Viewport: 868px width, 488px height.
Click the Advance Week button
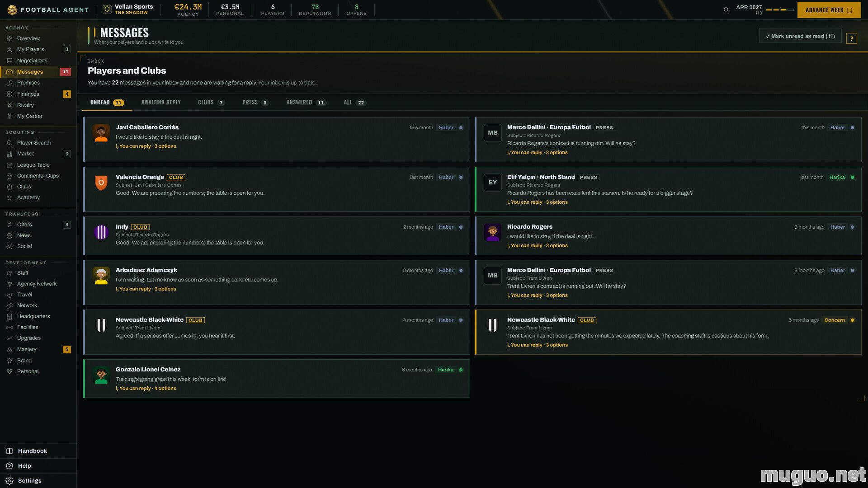[829, 10]
